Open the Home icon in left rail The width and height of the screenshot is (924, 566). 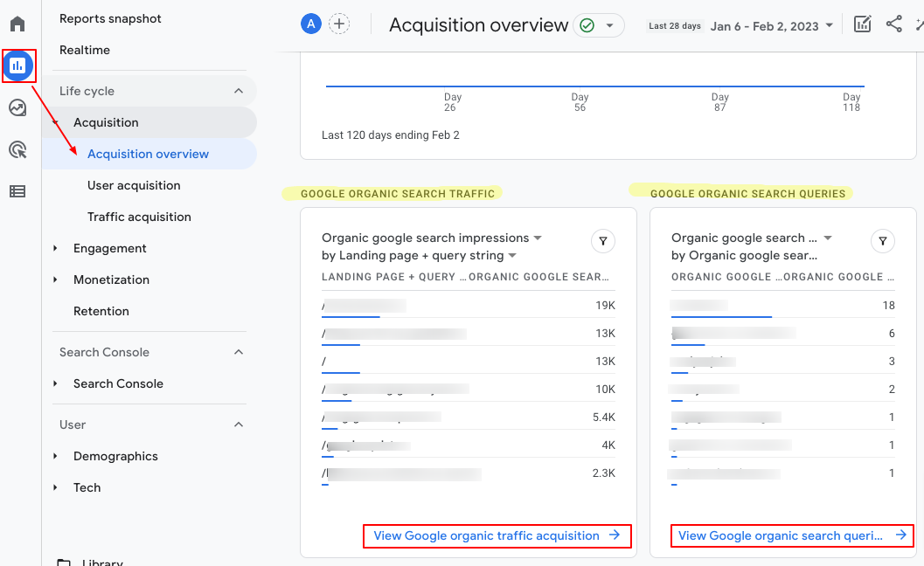pyautogui.click(x=17, y=24)
